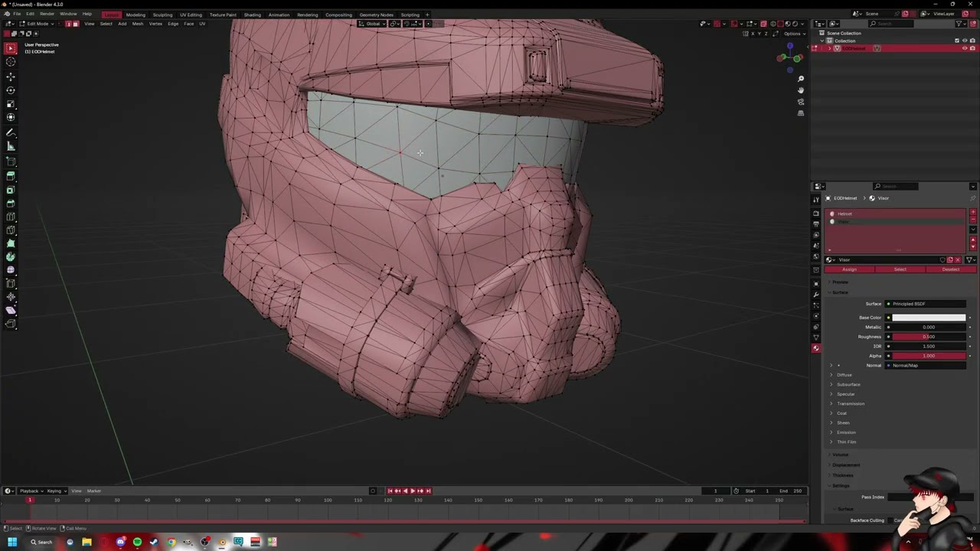Select the Smooth tool

(11, 270)
